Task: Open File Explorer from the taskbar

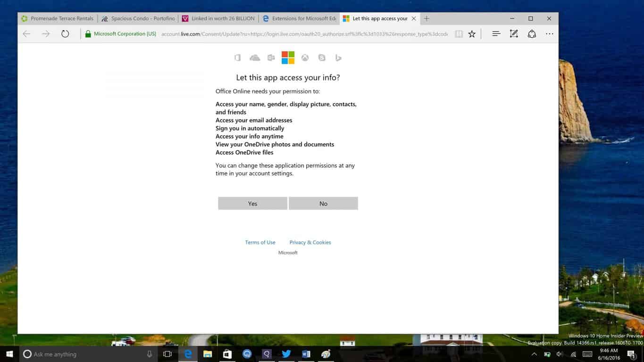Action: coord(208,354)
